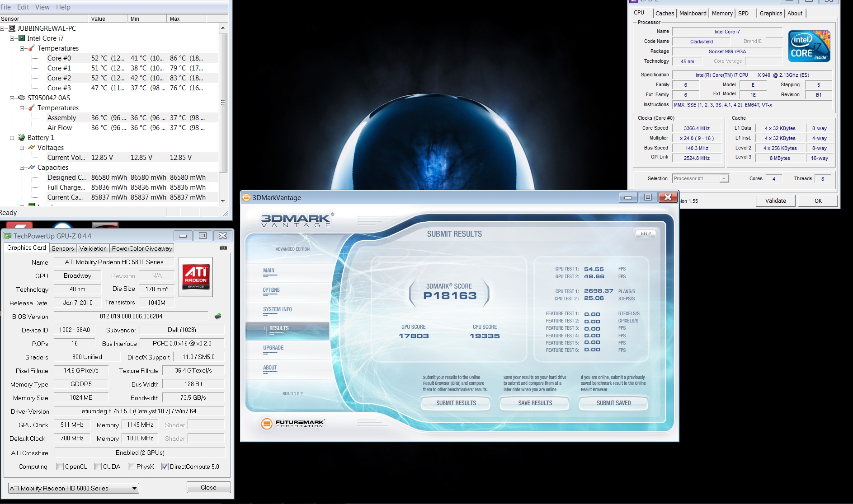Click the Max column header
This screenshot has width=853, height=504.
click(186, 19)
